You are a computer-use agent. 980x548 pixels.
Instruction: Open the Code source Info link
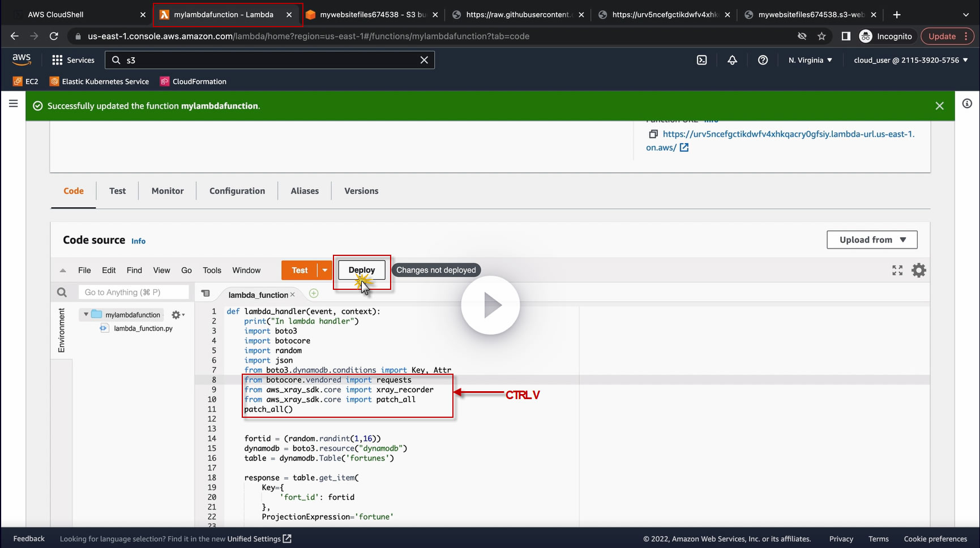click(x=139, y=241)
